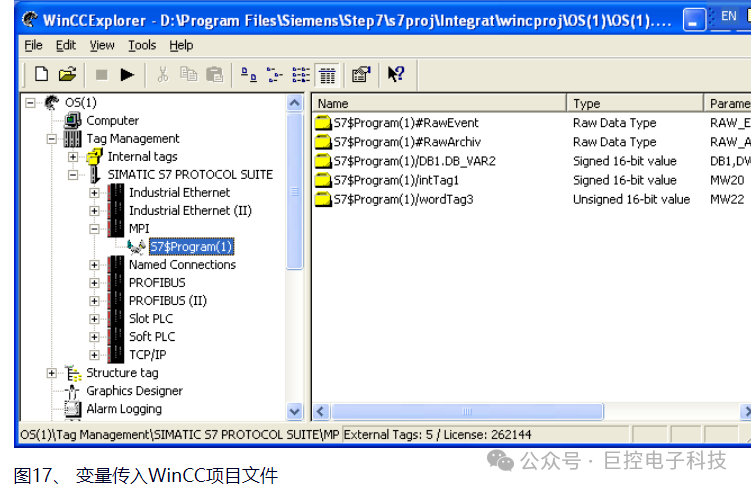Click the Structure tag icon
The image size is (751, 491).
(x=73, y=373)
